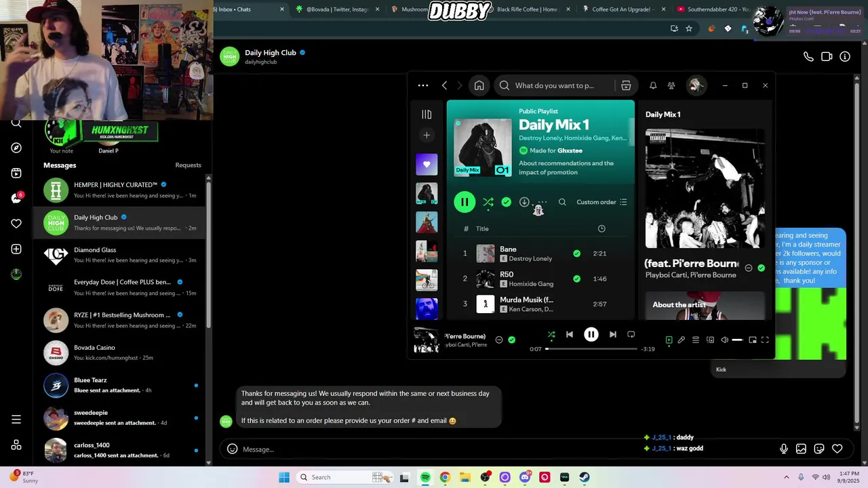868x488 pixels.
Task: Toggle saved checkmark for Daily Mix 1
Action: pos(506,202)
